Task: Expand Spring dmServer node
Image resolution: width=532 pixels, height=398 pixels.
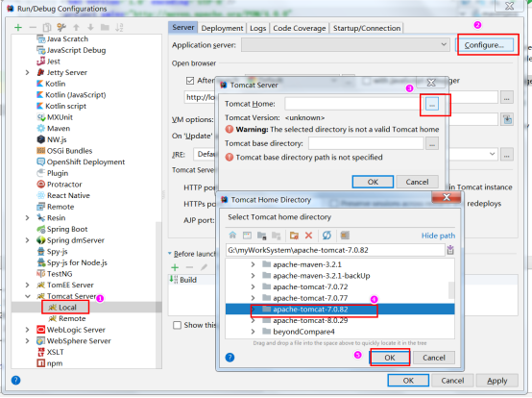Action: (x=28, y=240)
